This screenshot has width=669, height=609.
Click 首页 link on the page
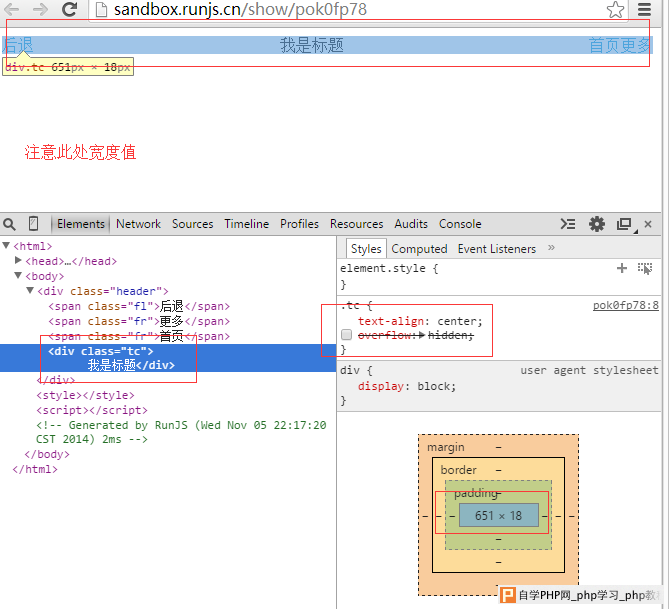point(604,45)
